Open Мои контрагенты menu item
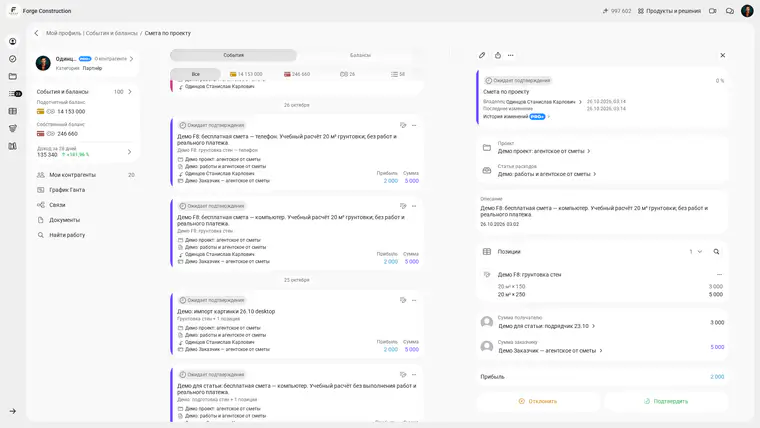The width and height of the screenshot is (760, 428). pyautogui.click(x=85, y=175)
